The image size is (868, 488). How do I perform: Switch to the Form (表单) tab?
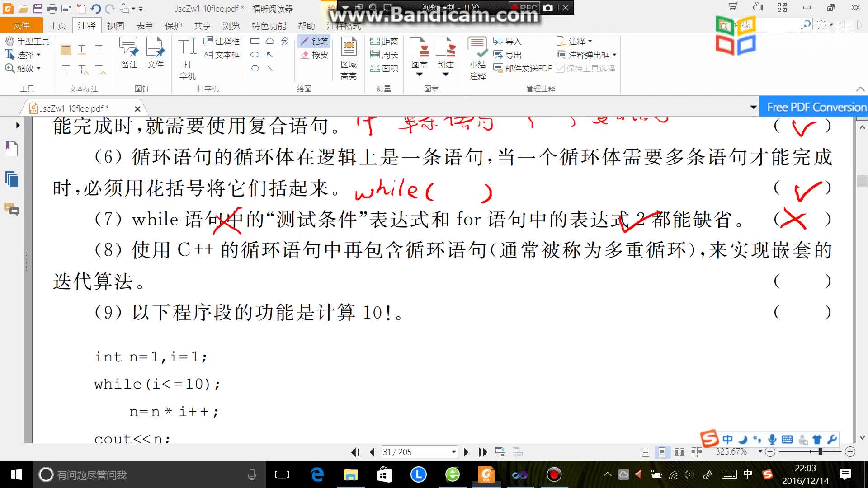point(145,26)
